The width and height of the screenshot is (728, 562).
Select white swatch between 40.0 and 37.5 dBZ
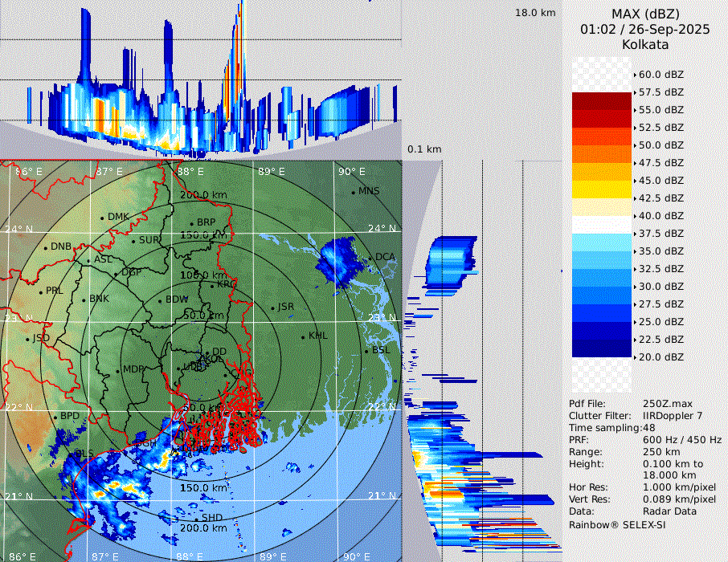click(x=601, y=224)
